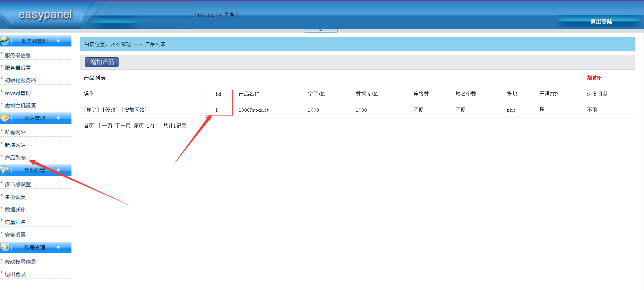
Task: Delete the 1000Product entry via [删除]
Action: (x=92, y=110)
